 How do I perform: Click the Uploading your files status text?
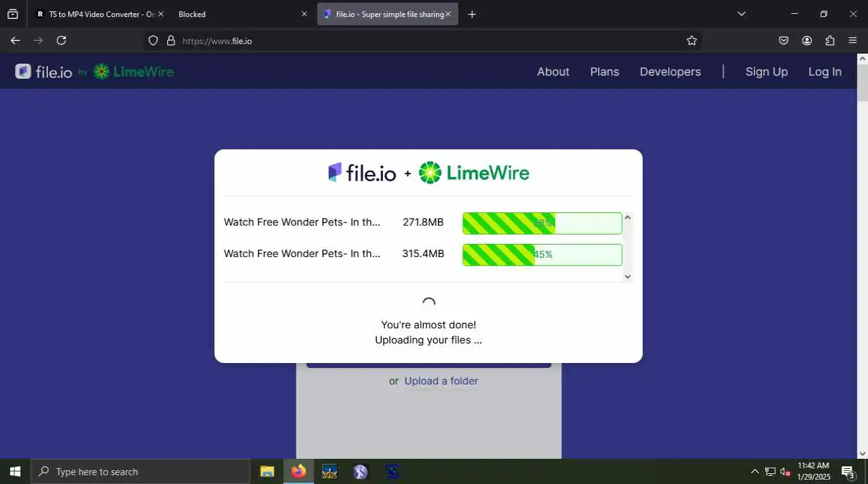click(x=428, y=340)
